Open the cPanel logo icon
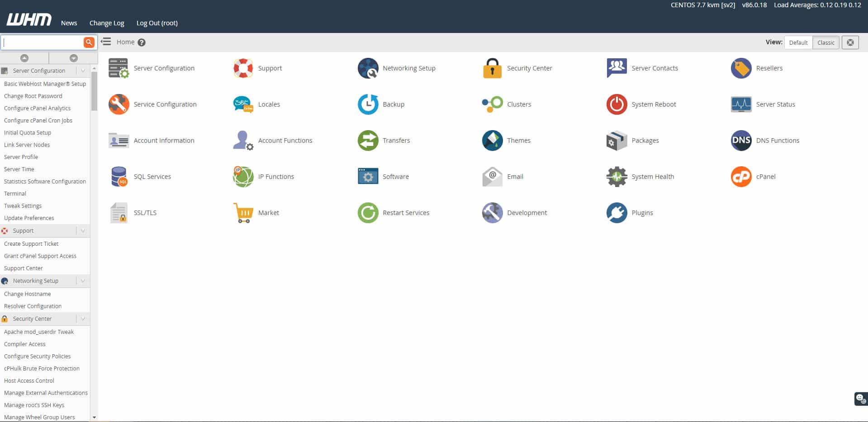The height and width of the screenshot is (422, 868). 741,177
